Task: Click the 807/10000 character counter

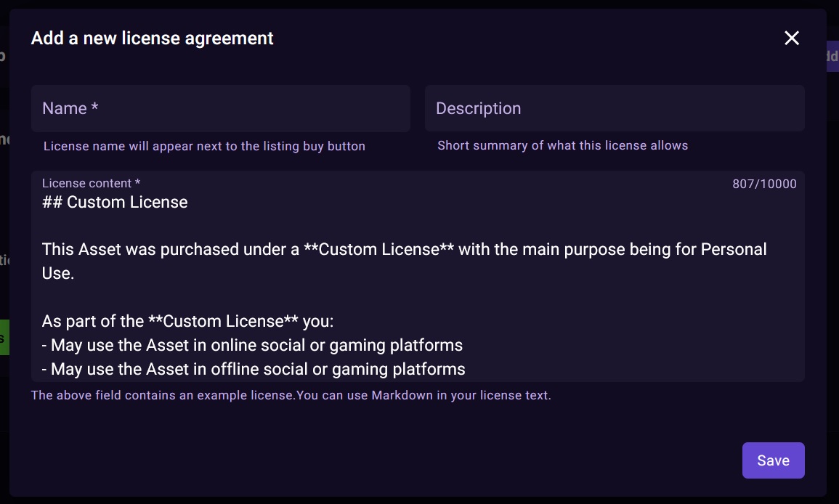Action: (x=764, y=184)
